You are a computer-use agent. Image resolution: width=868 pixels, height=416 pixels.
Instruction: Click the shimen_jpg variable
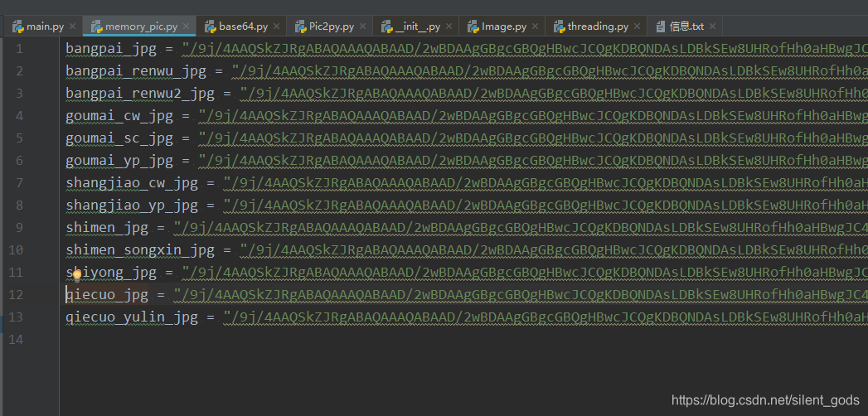point(107,227)
